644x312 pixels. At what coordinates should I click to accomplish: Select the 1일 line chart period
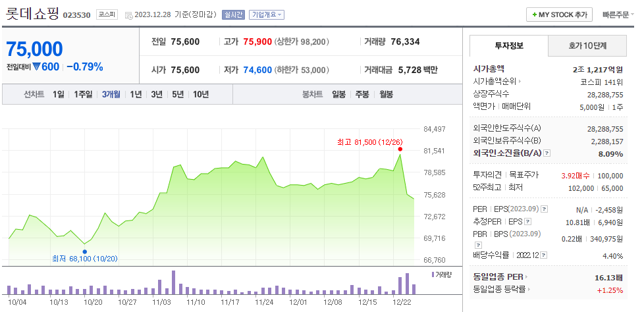tap(59, 94)
